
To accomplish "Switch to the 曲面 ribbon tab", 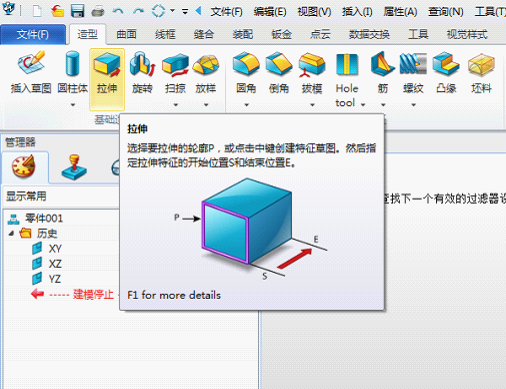I will [126, 34].
